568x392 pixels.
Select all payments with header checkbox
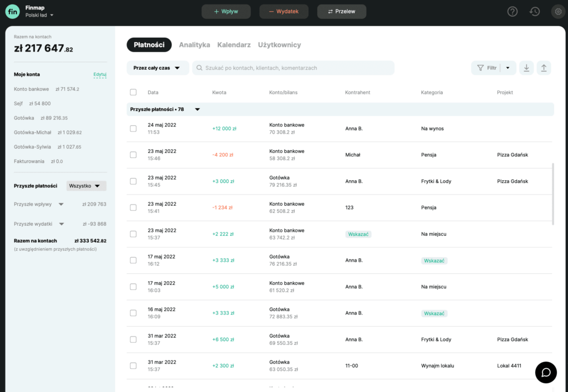133,92
